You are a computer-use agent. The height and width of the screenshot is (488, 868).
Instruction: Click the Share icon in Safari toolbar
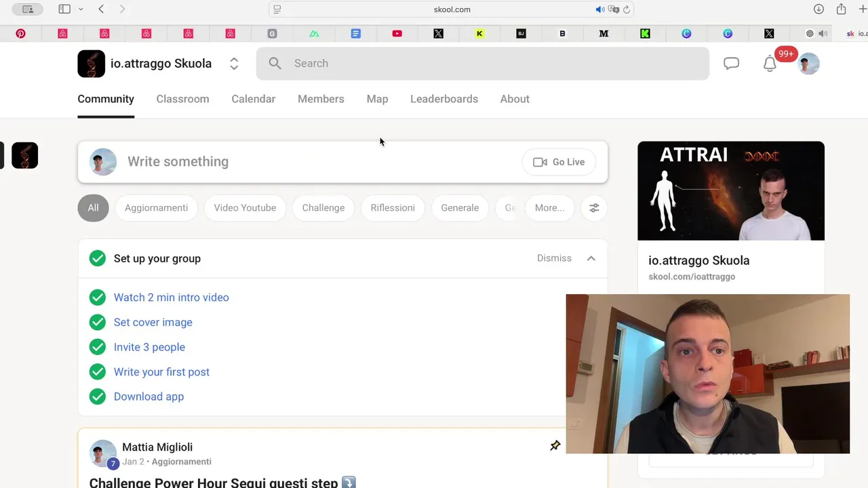pos(841,9)
